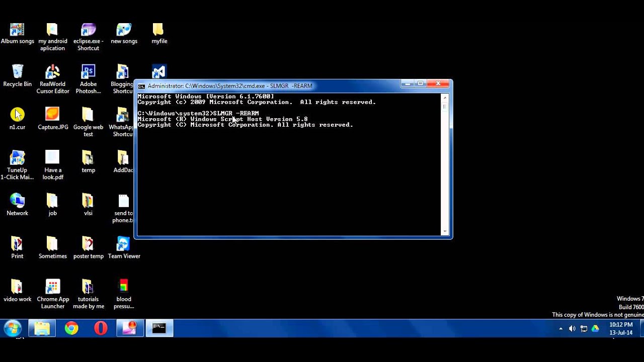Screen dimensions: 644x362
Task: Launch Opera browser from taskbar
Action: (x=101, y=328)
